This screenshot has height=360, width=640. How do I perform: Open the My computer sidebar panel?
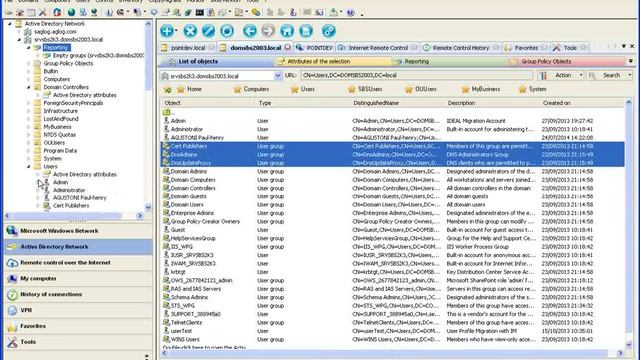pyautogui.click(x=78, y=278)
